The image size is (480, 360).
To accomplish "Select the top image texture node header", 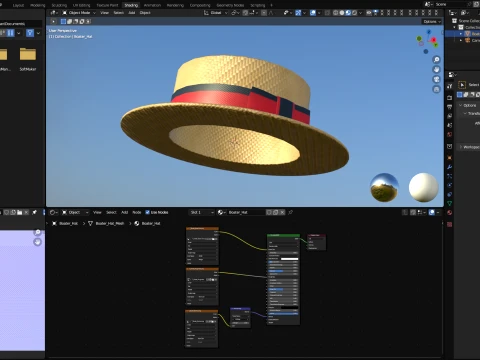I will click(x=202, y=229).
